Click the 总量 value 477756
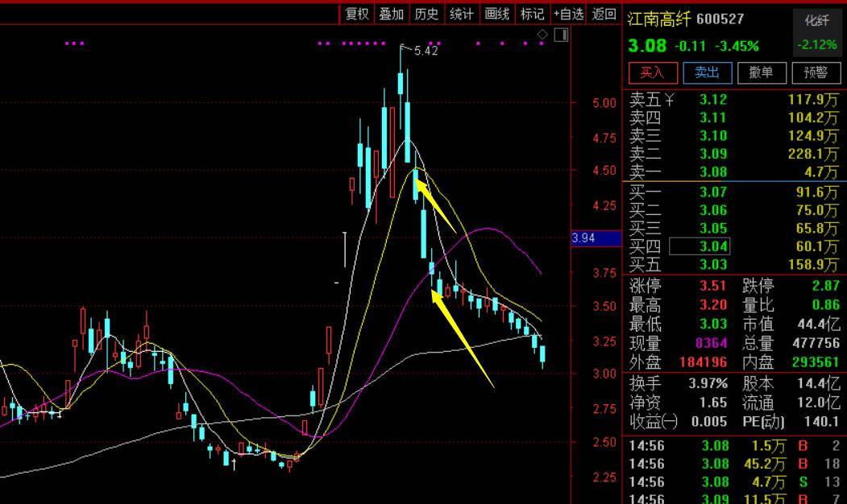The width and height of the screenshot is (847, 504). (x=816, y=343)
